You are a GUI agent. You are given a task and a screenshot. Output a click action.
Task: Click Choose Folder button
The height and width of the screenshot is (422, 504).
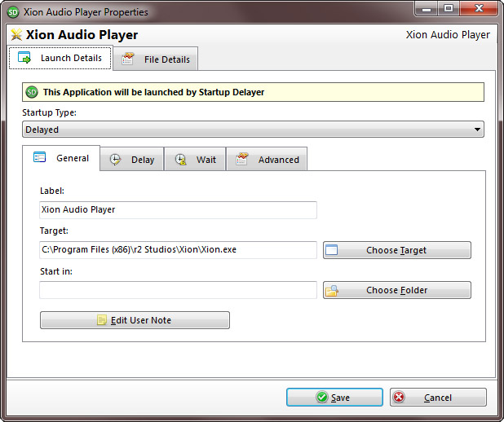point(397,290)
